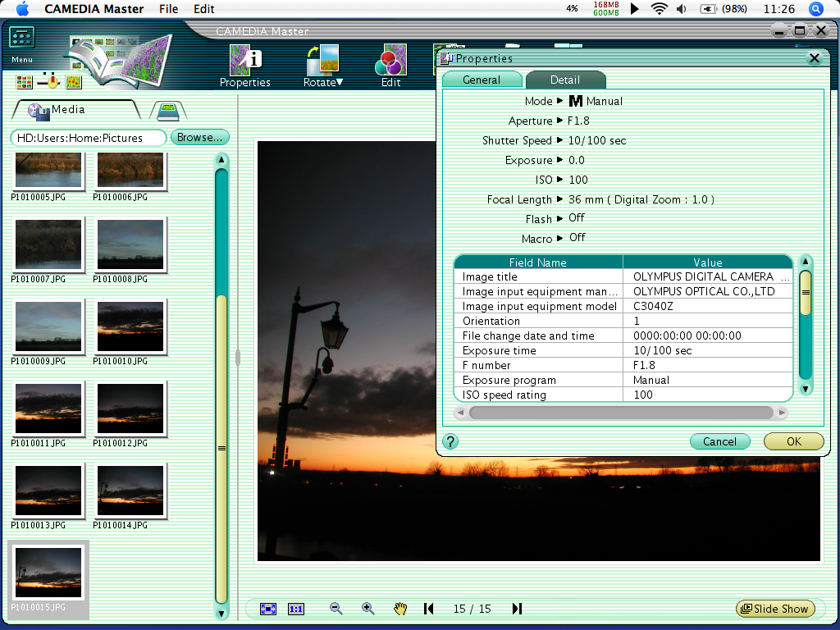Start the Slide Show
The image size is (840, 630).
pos(775,609)
